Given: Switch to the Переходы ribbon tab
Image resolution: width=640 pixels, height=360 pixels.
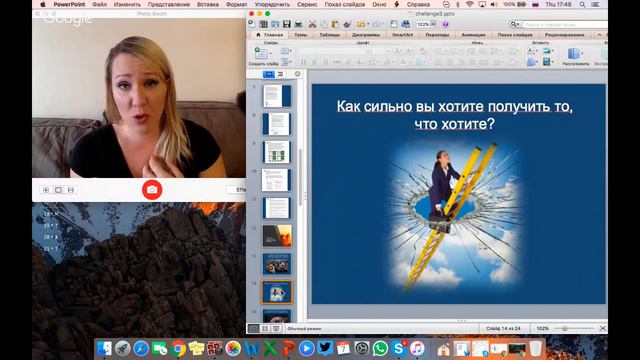Looking at the screenshot, I should click(437, 35).
